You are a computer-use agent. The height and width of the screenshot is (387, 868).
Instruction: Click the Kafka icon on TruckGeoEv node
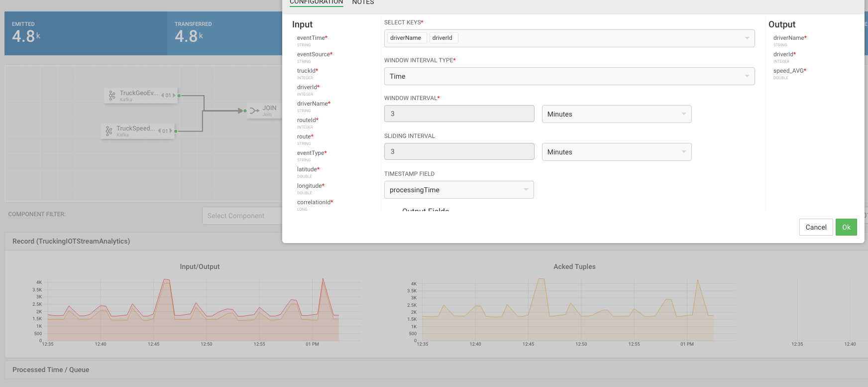point(112,96)
